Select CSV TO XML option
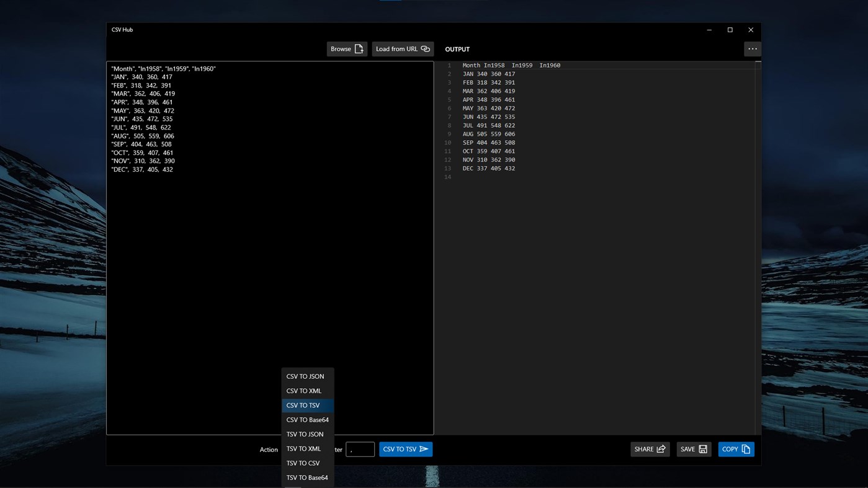Image resolution: width=868 pixels, height=488 pixels. click(308, 391)
